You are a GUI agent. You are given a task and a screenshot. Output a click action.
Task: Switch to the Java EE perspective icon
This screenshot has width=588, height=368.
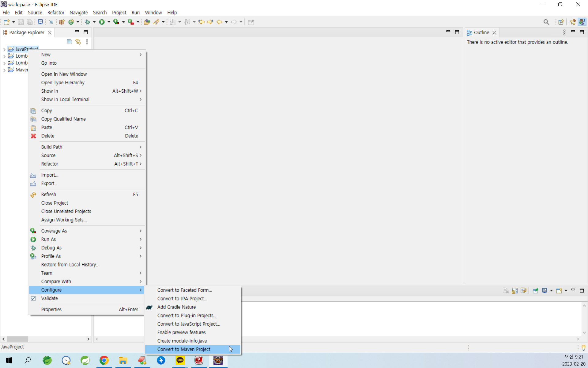click(x=573, y=22)
